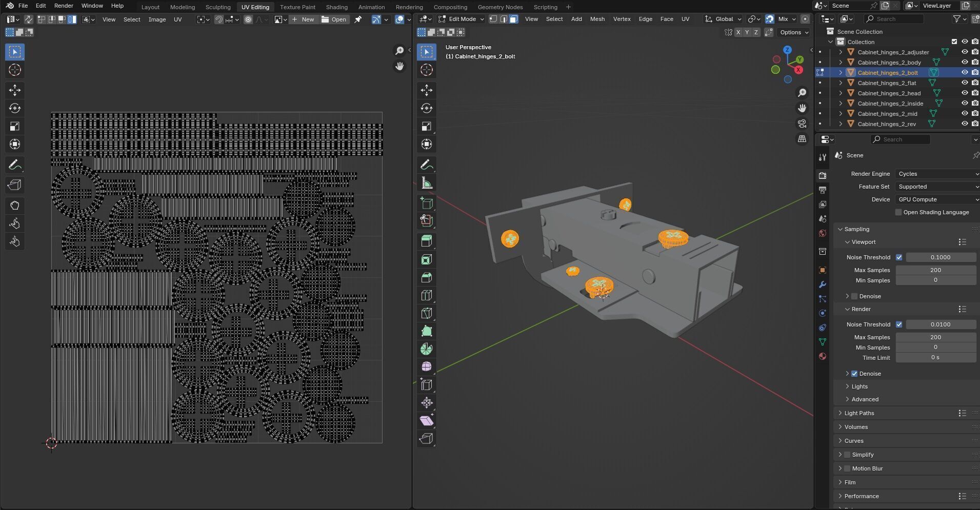Adjust Render Max Samples field

(935, 337)
